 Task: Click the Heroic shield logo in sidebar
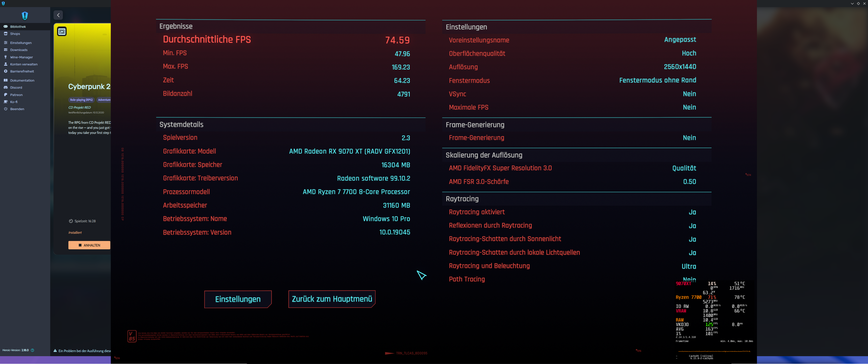coord(24,15)
